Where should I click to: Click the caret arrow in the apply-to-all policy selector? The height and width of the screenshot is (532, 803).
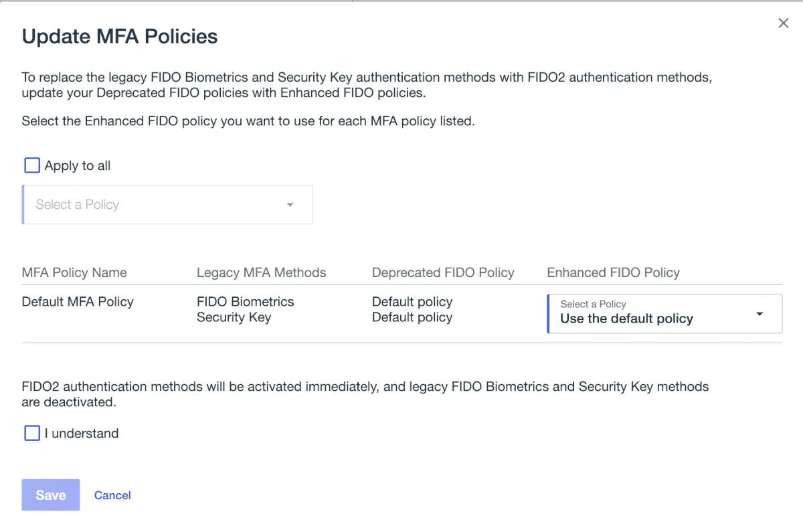click(290, 205)
